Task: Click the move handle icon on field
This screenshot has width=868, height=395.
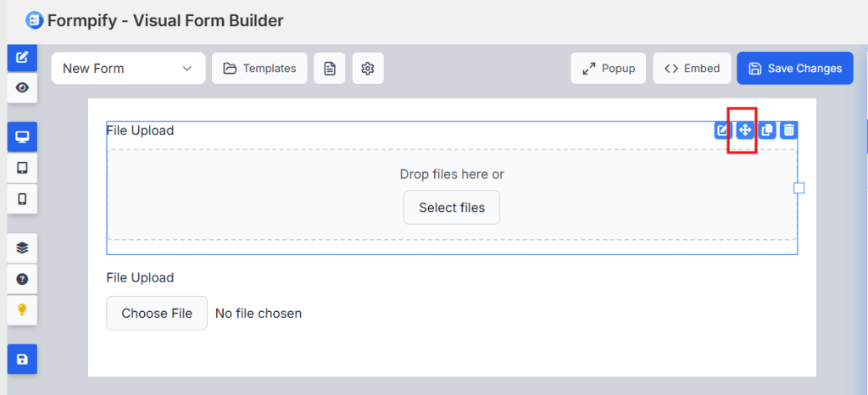Action: [x=745, y=131]
